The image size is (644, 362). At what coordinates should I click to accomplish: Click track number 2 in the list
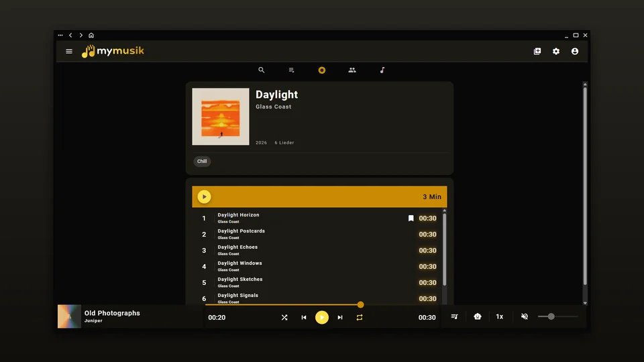coord(204,235)
